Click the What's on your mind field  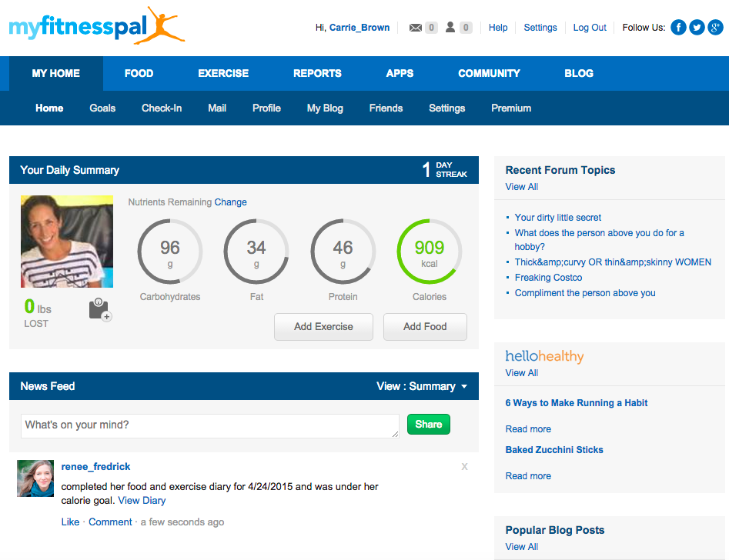[209, 425]
